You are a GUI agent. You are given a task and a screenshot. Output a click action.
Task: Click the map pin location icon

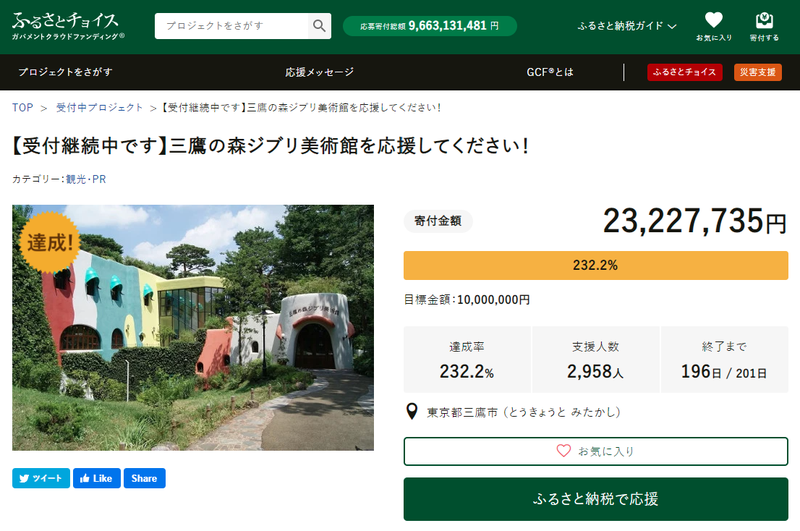point(412,411)
